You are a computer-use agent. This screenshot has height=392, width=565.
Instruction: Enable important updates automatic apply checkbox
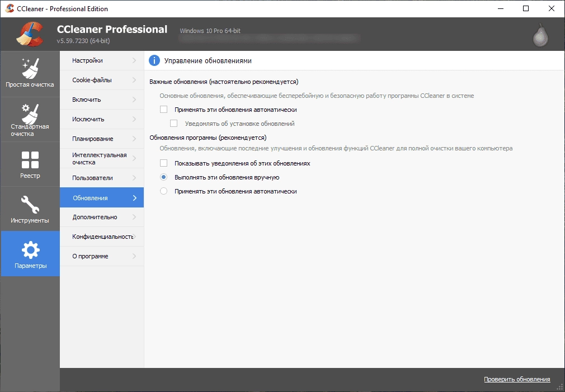[x=163, y=110]
